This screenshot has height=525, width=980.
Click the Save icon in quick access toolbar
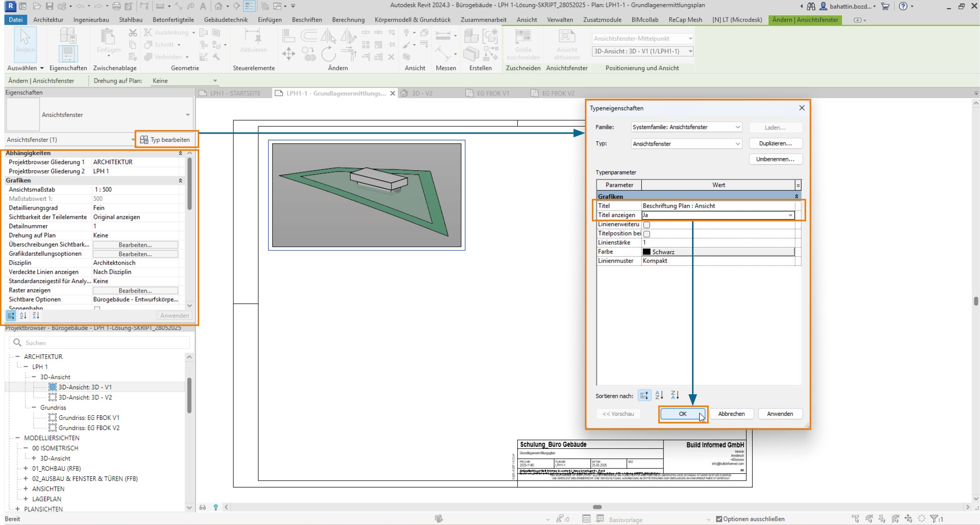pos(49,6)
